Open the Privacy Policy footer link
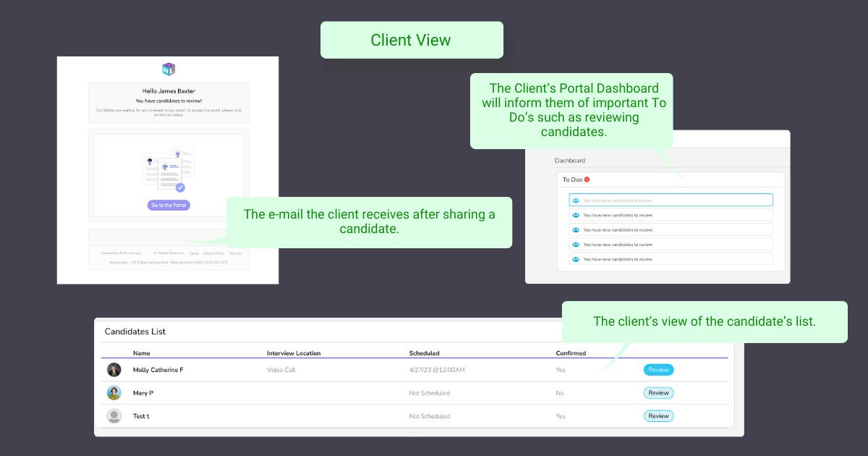 pyautogui.click(x=213, y=253)
